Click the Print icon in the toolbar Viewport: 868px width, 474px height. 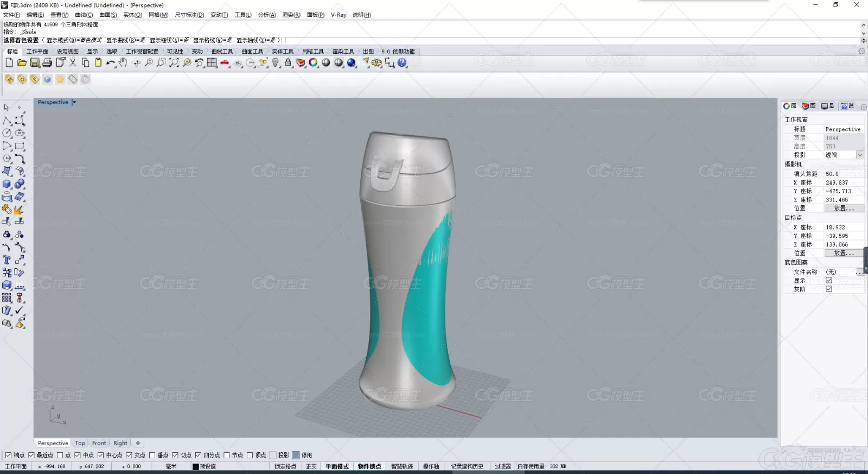(47, 63)
